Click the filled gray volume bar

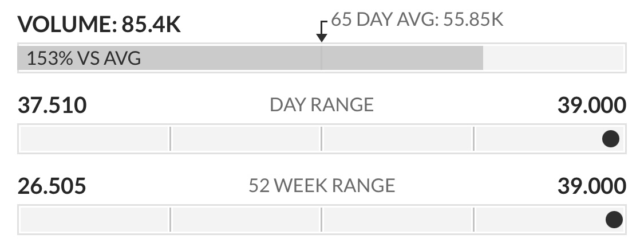point(251,58)
